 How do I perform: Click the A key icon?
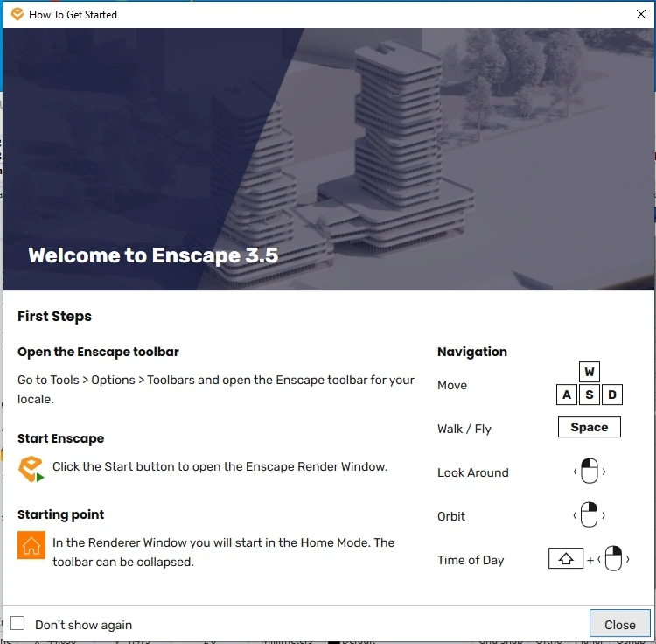coord(567,395)
